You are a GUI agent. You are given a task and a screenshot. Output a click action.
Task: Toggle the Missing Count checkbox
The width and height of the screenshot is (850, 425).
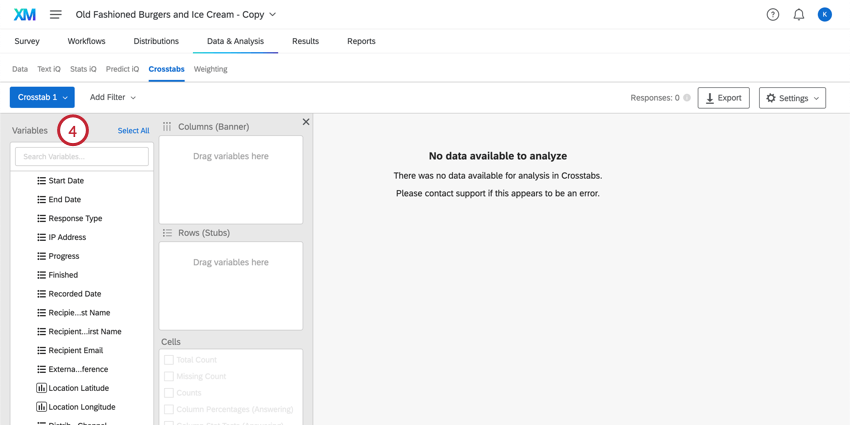(169, 377)
